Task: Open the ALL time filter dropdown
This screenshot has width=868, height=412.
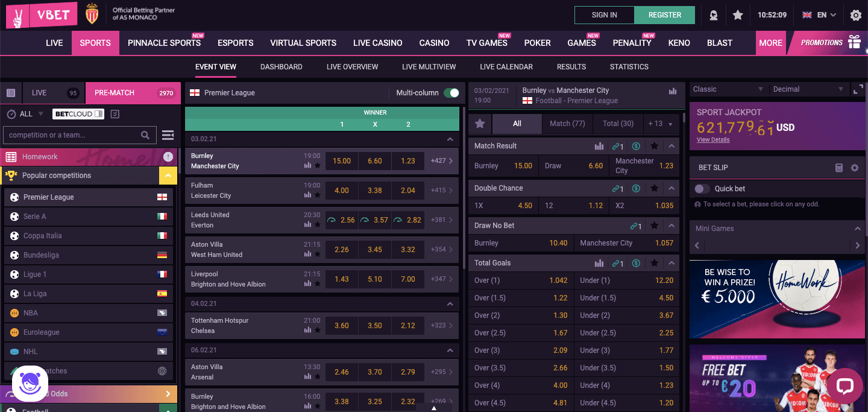Action: [25, 114]
